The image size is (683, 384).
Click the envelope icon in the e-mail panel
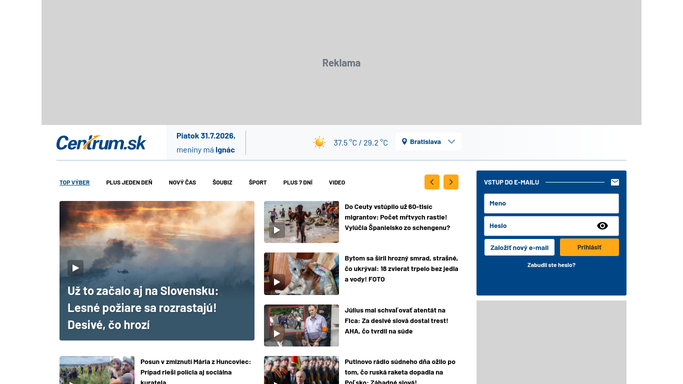[x=615, y=182]
